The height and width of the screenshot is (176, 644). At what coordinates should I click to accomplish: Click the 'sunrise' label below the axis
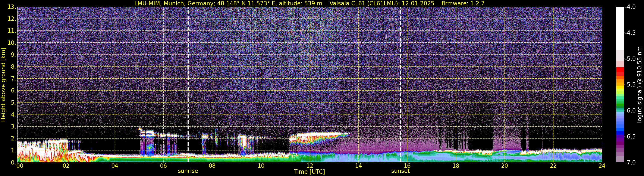tap(188, 171)
